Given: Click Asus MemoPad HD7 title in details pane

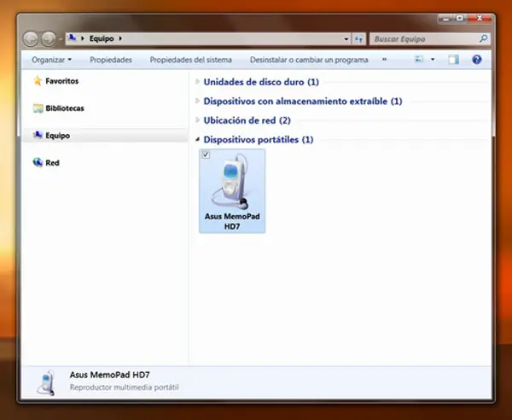Looking at the screenshot, I should [110, 375].
